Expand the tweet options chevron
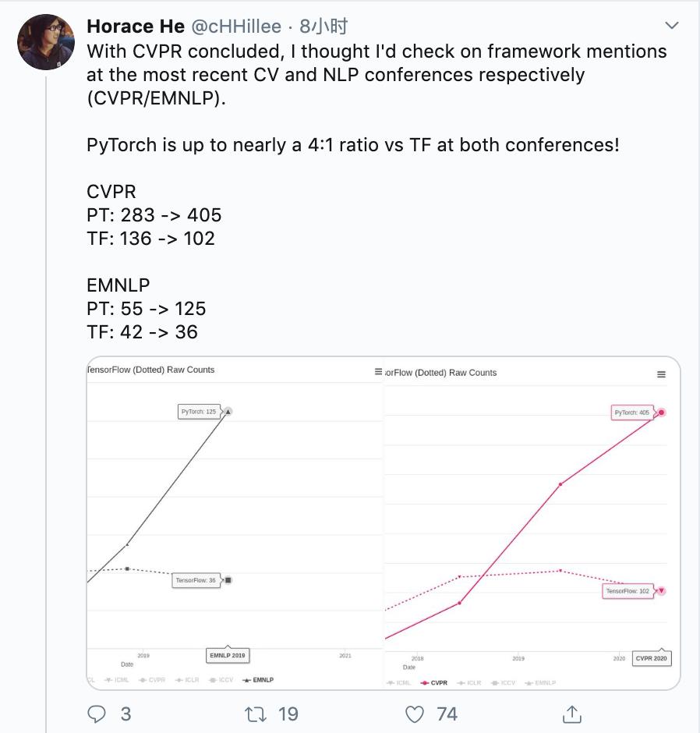This screenshot has width=700, height=733. pyautogui.click(x=671, y=27)
